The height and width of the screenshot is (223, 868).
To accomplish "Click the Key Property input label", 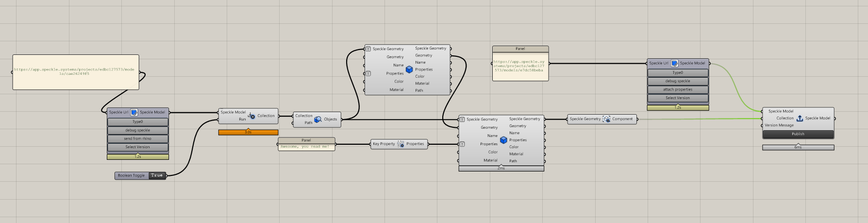I will tap(384, 144).
